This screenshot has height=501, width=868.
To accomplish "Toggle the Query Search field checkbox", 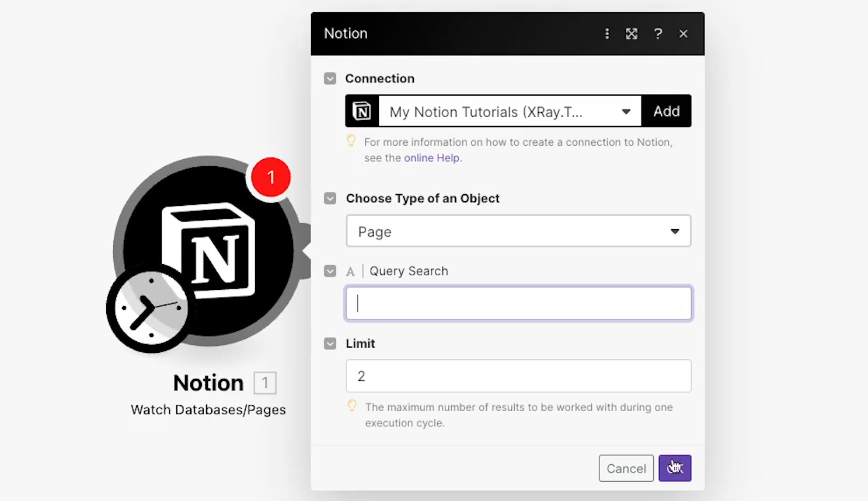I will point(330,271).
